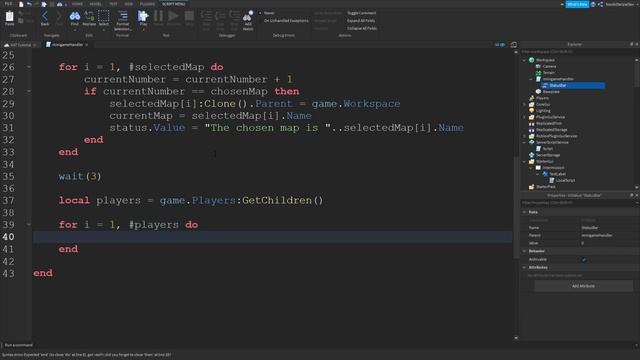Fold the if block at line 28

coord(29,91)
